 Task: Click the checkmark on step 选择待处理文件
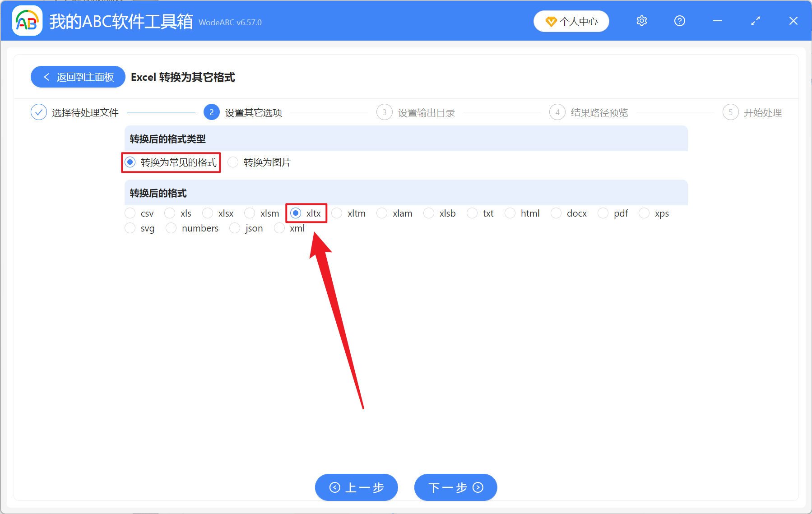coord(39,112)
